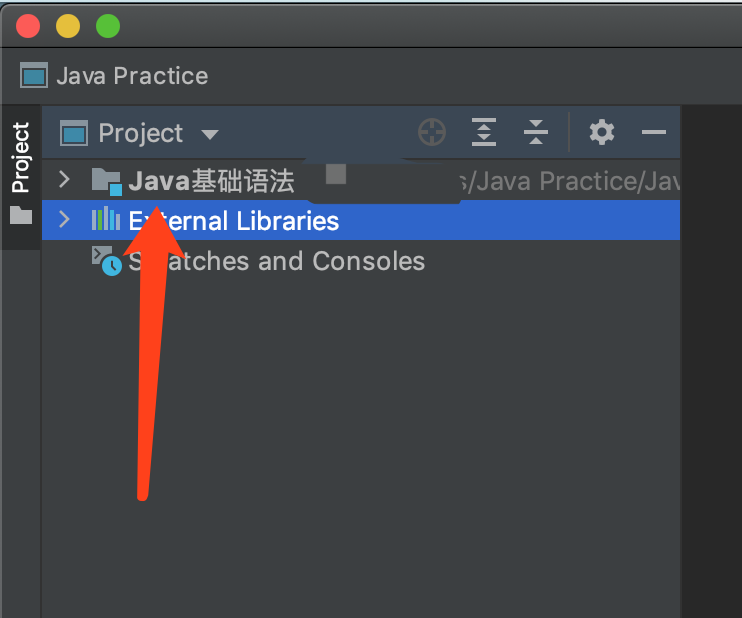The width and height of the screenshot is (742, 618).
Task: Select the External Libraries label
Action: [234, 221]
